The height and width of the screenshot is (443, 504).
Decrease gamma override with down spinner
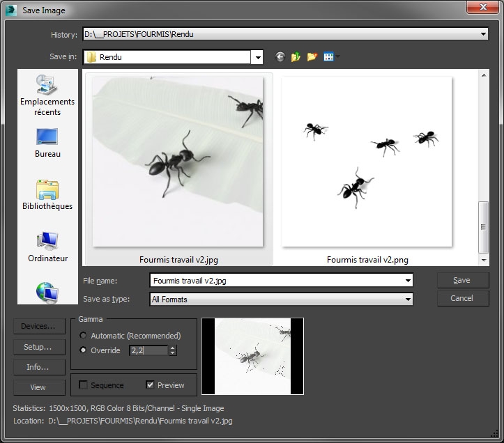173,352
